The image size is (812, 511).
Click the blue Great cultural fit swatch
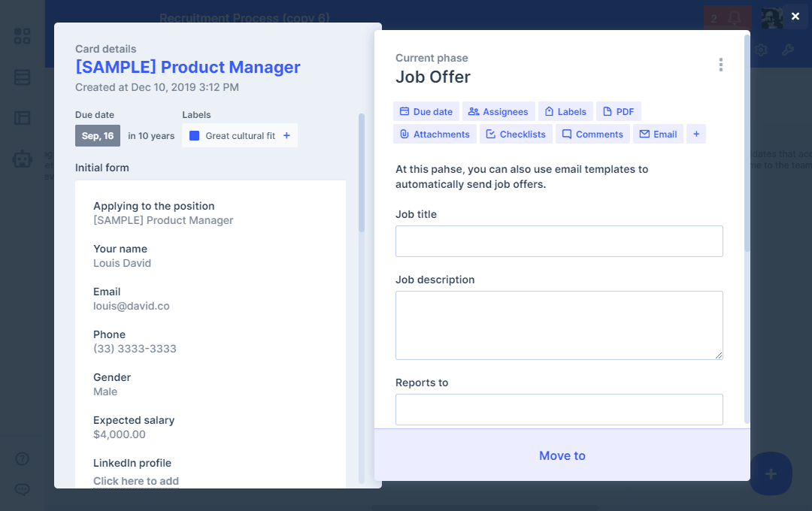194,136
